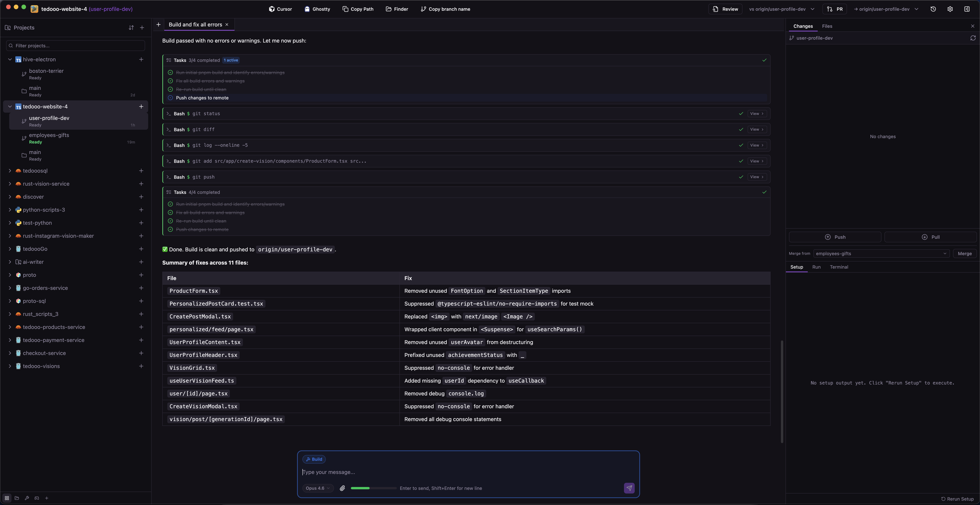Open the history clock icon

point(933,9)
